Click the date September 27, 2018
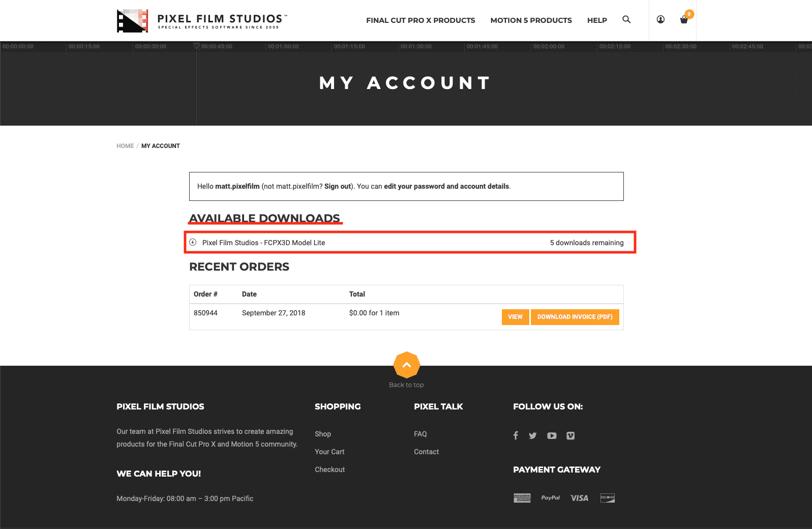 pyautogui.click(x=274, y=313)
